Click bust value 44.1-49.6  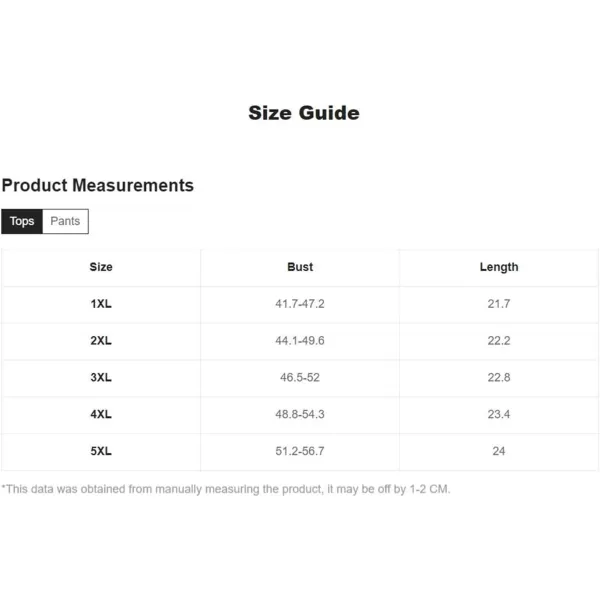point(300,341)
